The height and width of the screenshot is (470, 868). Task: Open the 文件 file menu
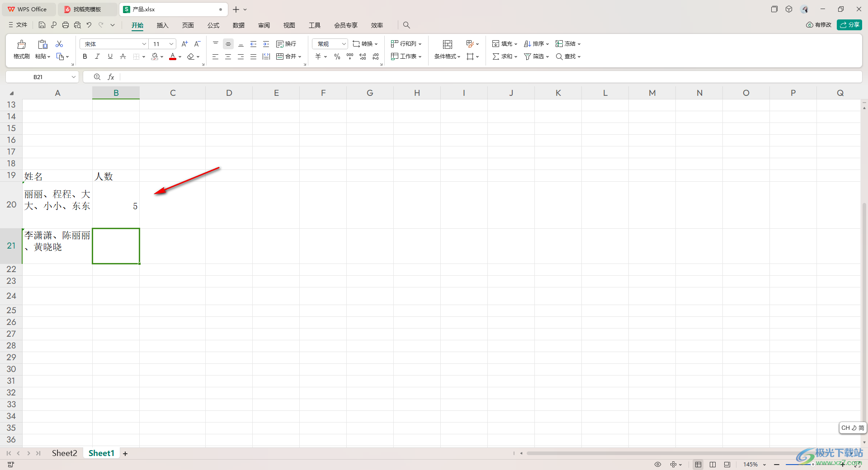click(18, 25)
